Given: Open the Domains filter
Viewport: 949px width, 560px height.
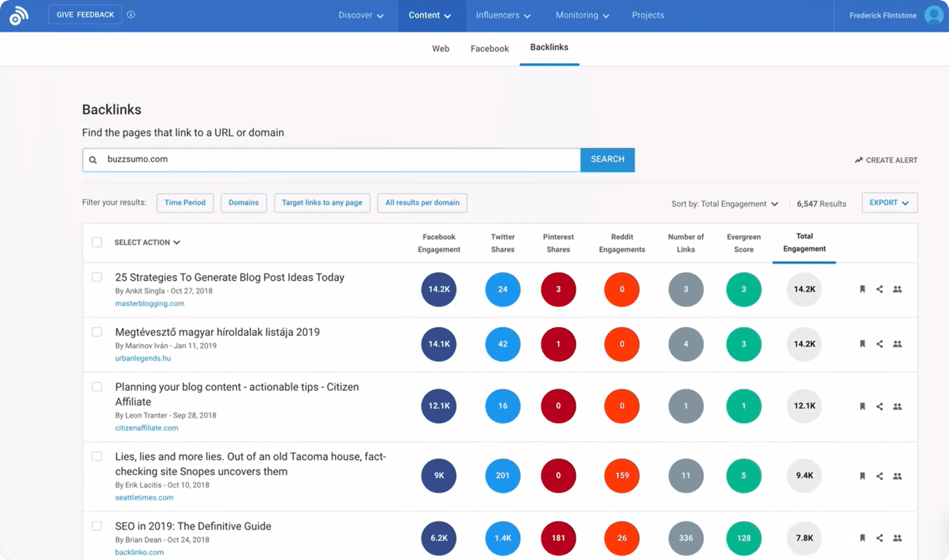Looking at the screenshot, I should pos(243,203).
